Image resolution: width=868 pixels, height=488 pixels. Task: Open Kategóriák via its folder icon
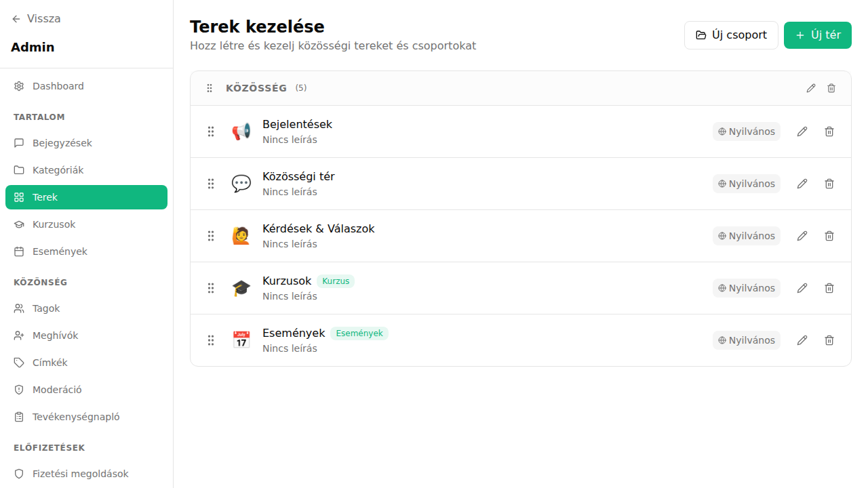click(19, 169)
